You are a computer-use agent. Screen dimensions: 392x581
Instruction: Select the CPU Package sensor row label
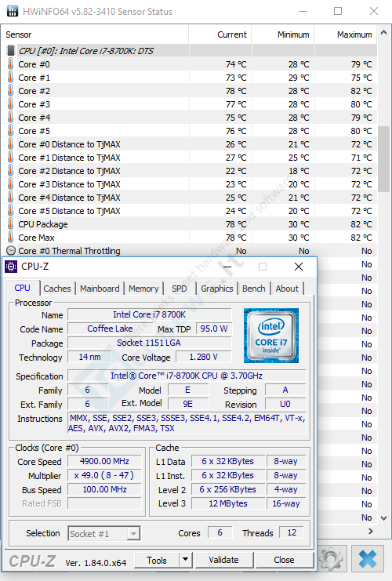coord(43,224)
